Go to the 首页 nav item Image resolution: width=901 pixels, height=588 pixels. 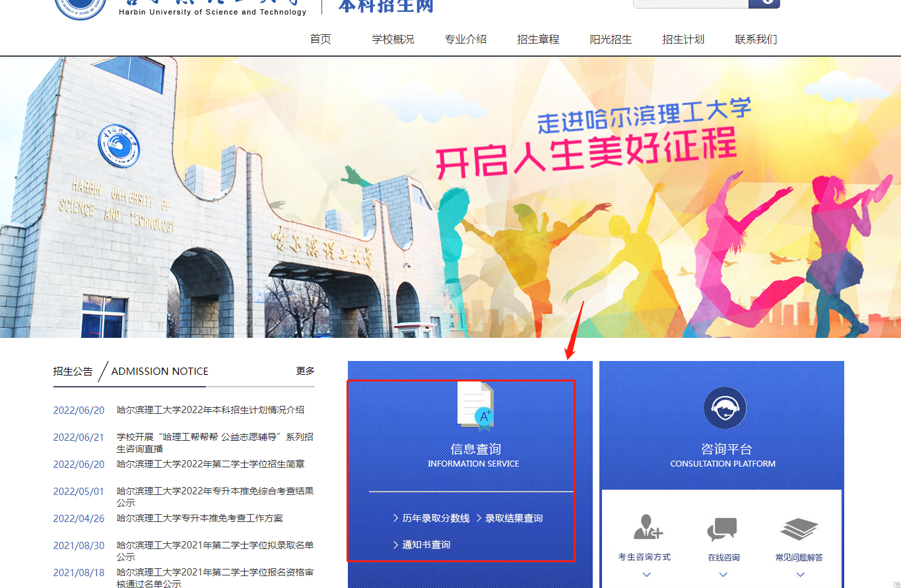point(320,40)
